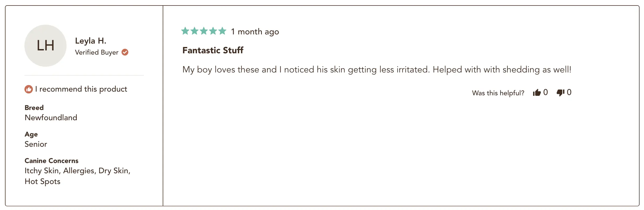Click the thumbs up helpful icon
The image size is (644, 210).
coord(537,92)
